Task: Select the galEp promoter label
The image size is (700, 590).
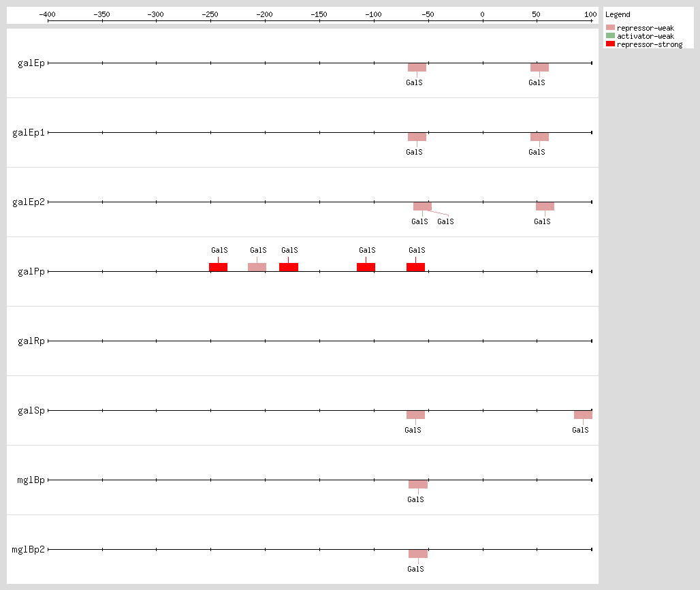Action: point(31,63)
